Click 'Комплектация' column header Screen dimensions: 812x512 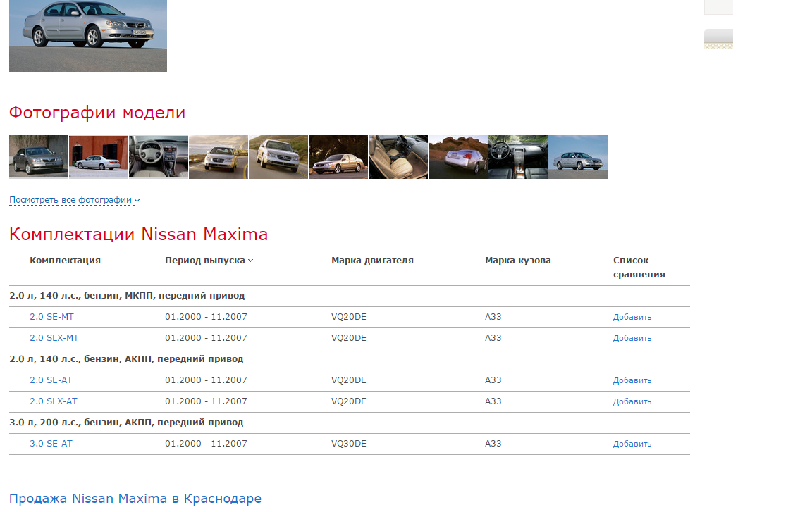pos(66,260)
